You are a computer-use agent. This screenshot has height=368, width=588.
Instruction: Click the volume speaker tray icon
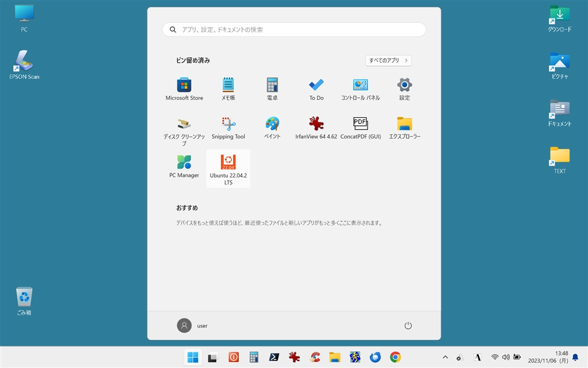point(506,357)
